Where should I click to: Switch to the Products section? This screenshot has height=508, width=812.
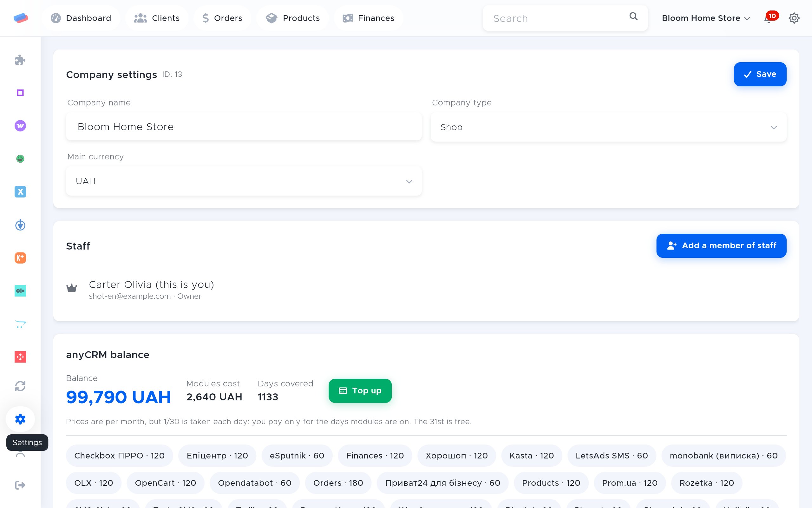[292, 18]
